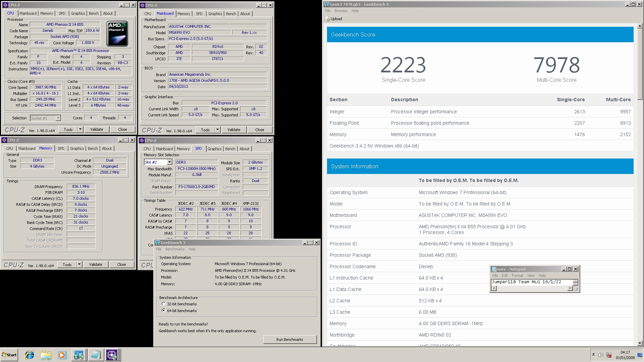Click the CPU-Z Mainboard window title icon
Image resolution: width=644 pixels, height=362 pixels.
point(142,5)
